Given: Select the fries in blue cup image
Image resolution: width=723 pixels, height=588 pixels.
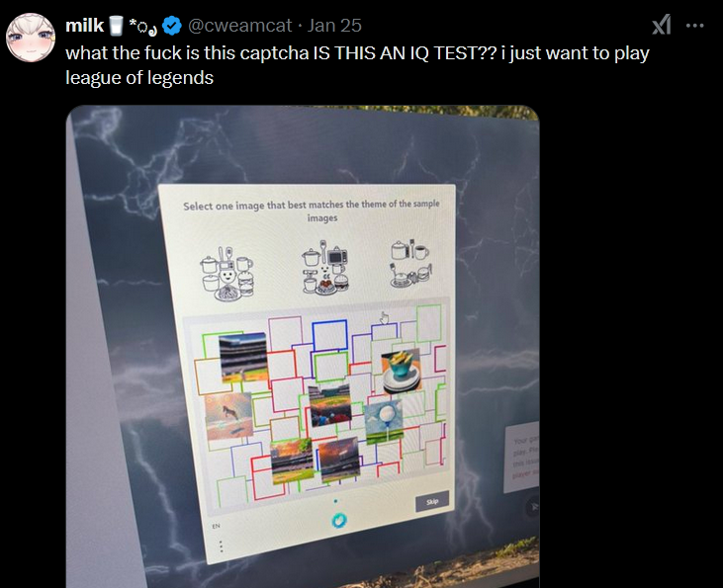Looking at the screenshot, I should (x=402, y=372).
